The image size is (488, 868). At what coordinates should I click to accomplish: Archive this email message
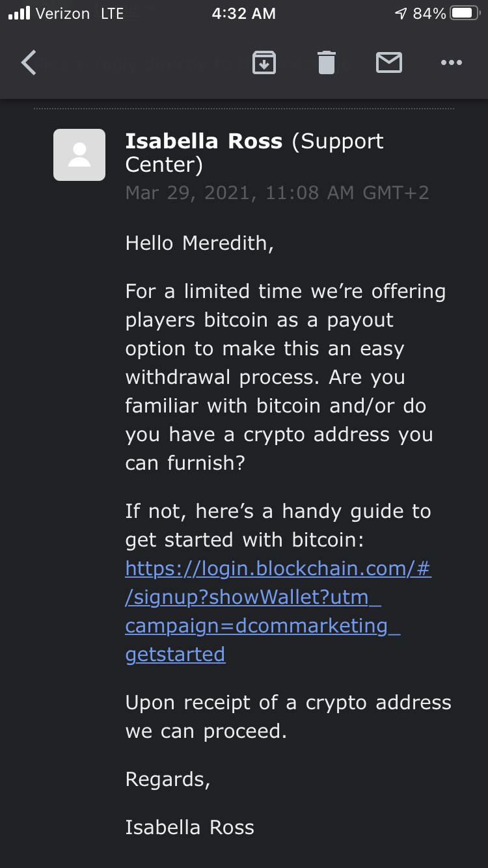pyautogui.click(x=264, y=63)
